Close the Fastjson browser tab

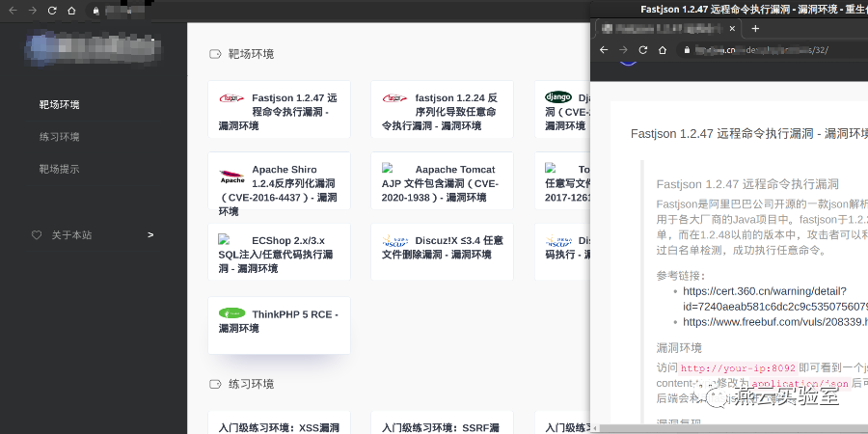point(732,28)
